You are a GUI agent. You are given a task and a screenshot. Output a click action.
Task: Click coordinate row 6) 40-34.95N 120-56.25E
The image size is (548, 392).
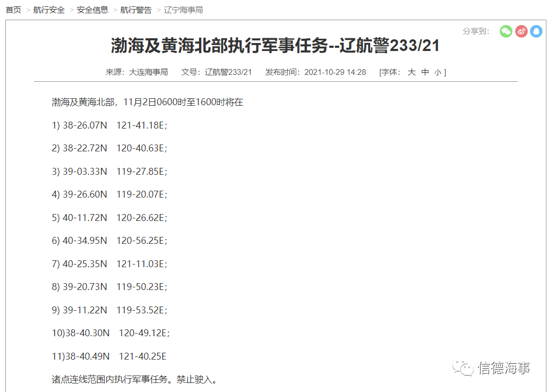(109, 241)
